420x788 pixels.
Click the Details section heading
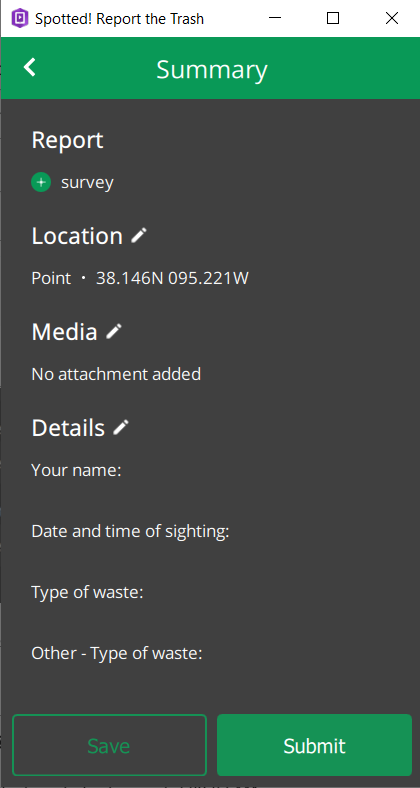[x=68, y=428]
